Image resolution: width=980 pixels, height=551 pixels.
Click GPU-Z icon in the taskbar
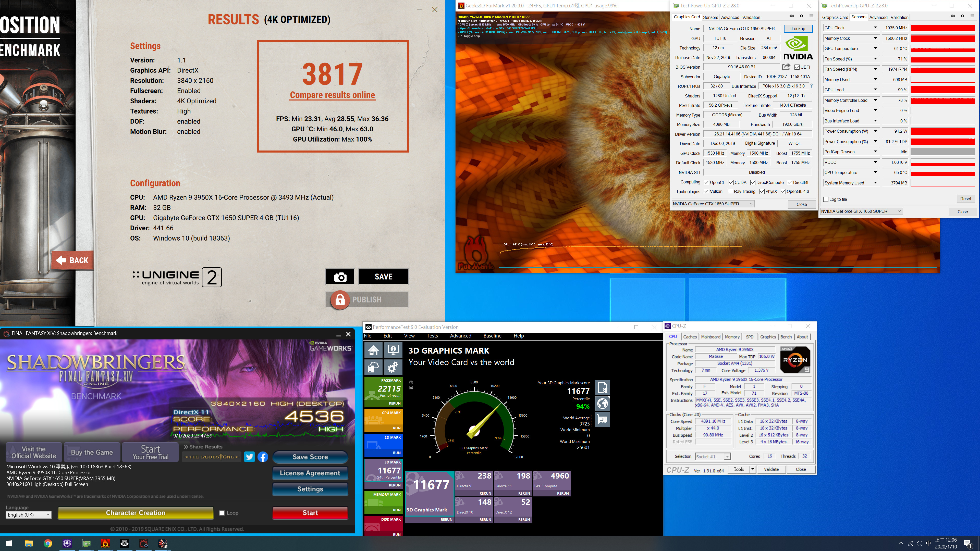pyautogui.click(x=86, y=543)
